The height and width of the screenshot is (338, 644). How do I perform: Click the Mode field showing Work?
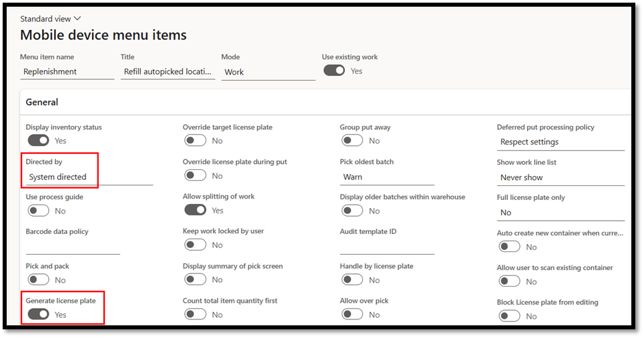(268, 72)
